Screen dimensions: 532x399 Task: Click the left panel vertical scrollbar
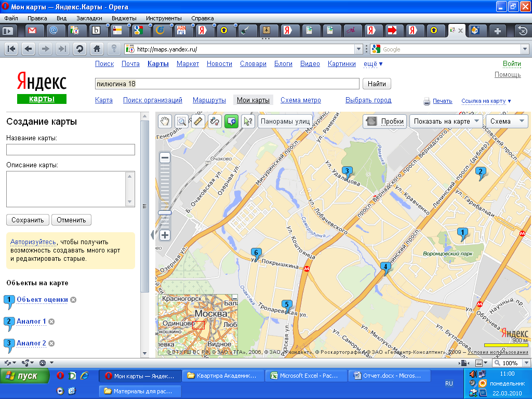click(144, 206)
